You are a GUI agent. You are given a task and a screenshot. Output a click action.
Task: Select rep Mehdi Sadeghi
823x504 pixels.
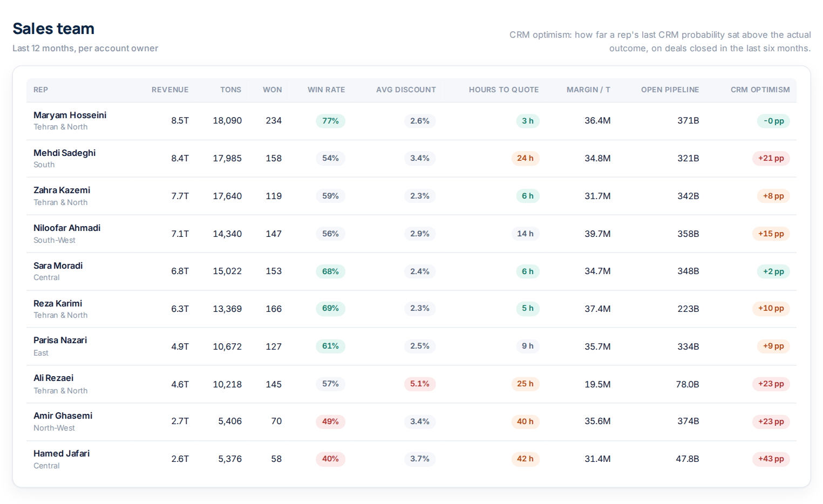pos(64,153)
